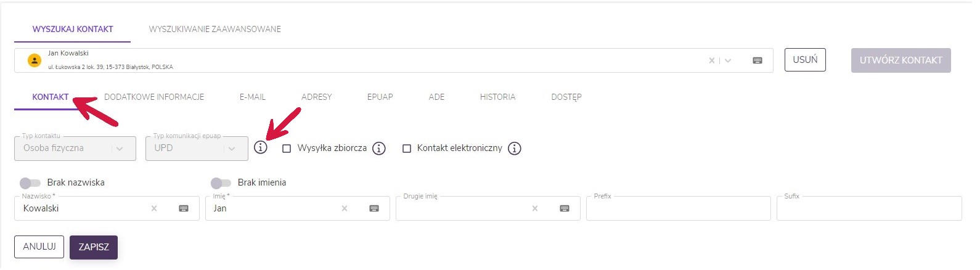Clear the Drugie imię field

point(535,208)
